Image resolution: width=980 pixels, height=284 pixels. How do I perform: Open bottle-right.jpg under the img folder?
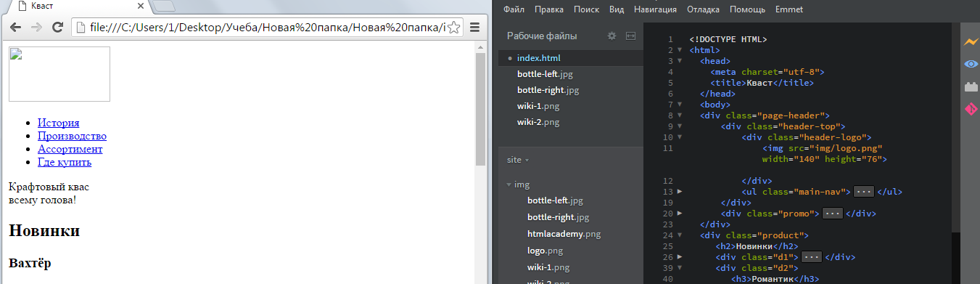558,217
